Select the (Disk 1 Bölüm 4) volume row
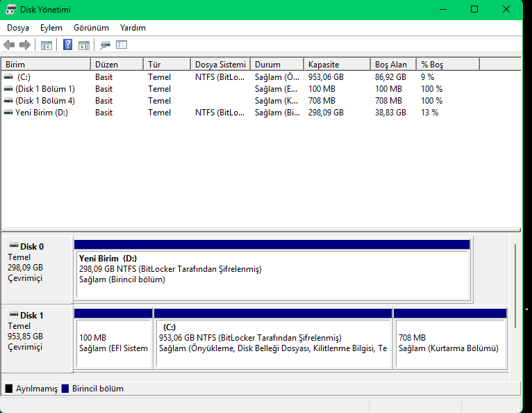Viewport: 532px width, 413px height. coord(240,101)
